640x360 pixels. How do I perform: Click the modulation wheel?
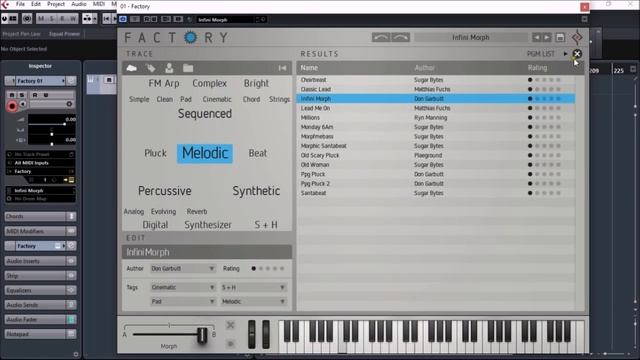266,334
